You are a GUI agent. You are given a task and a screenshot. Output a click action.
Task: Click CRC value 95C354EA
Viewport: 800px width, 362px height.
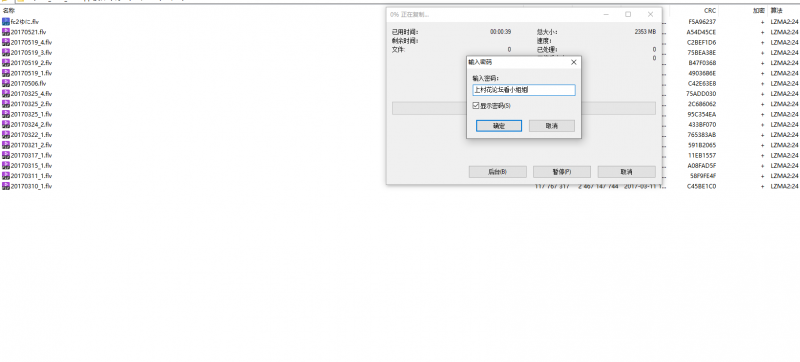702,114
